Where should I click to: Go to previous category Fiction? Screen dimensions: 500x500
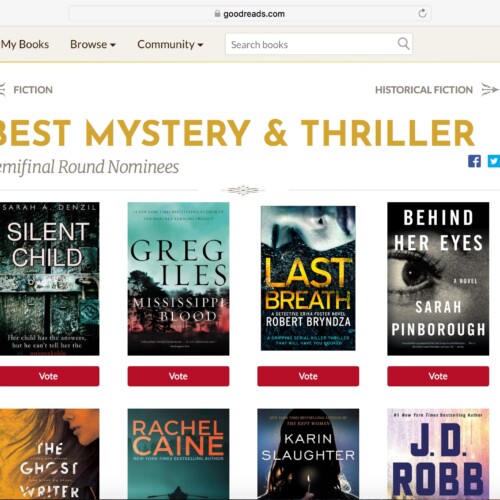point(33,90)
